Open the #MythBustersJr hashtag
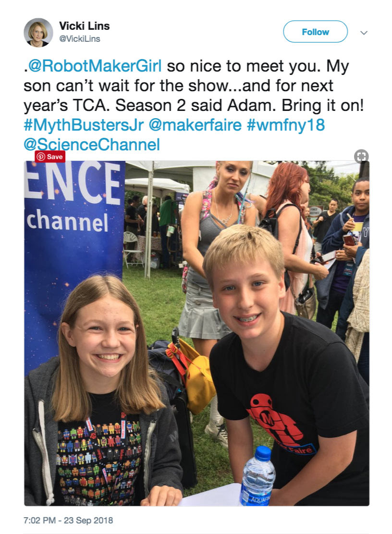 tap(84, 125)
